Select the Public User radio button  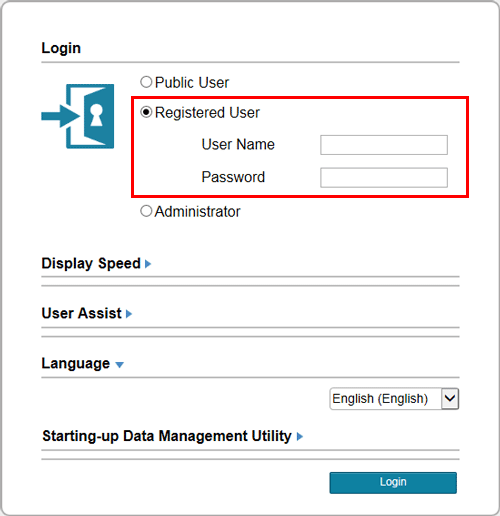[x=146, y=82]
